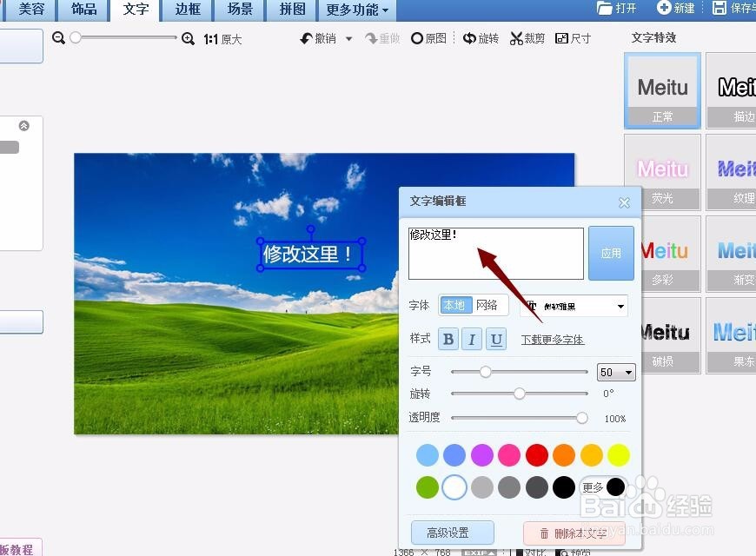Toggle bold text style
756x556 pixels.
[448, 339]
